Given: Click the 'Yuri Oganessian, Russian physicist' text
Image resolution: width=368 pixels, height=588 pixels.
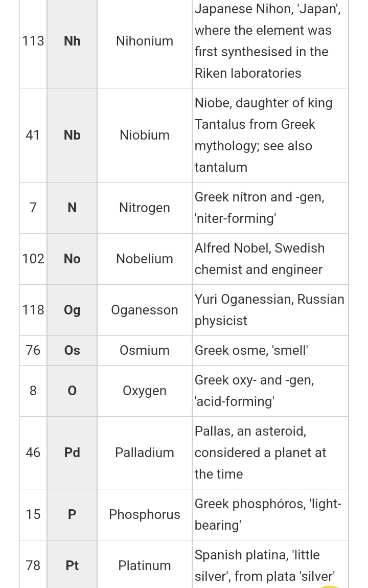Looking at the screenshot, I should 269,310.
